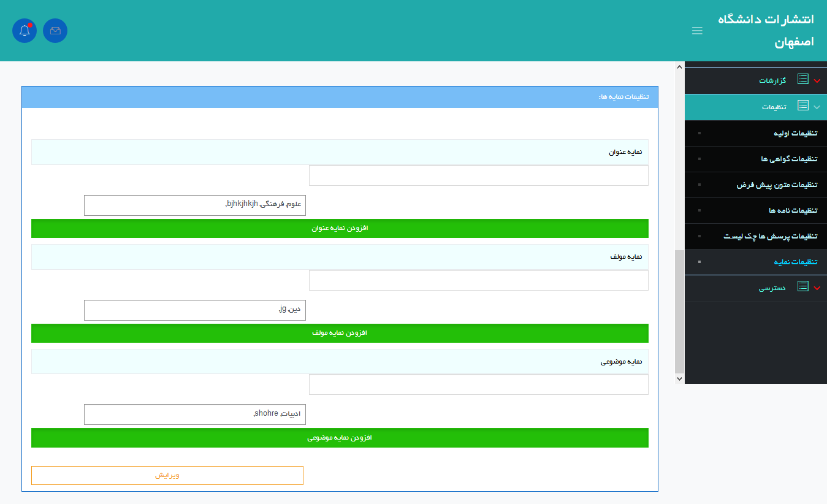827x504 pixels.
Task: Click the list icon beside تنظیمات
Action: [802, 106]
